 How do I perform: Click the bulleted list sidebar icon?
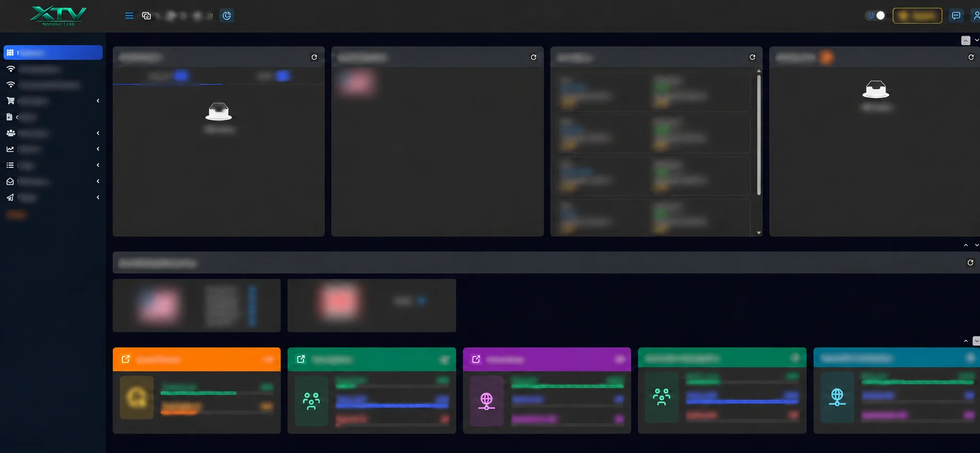click(x=10, y=165)
